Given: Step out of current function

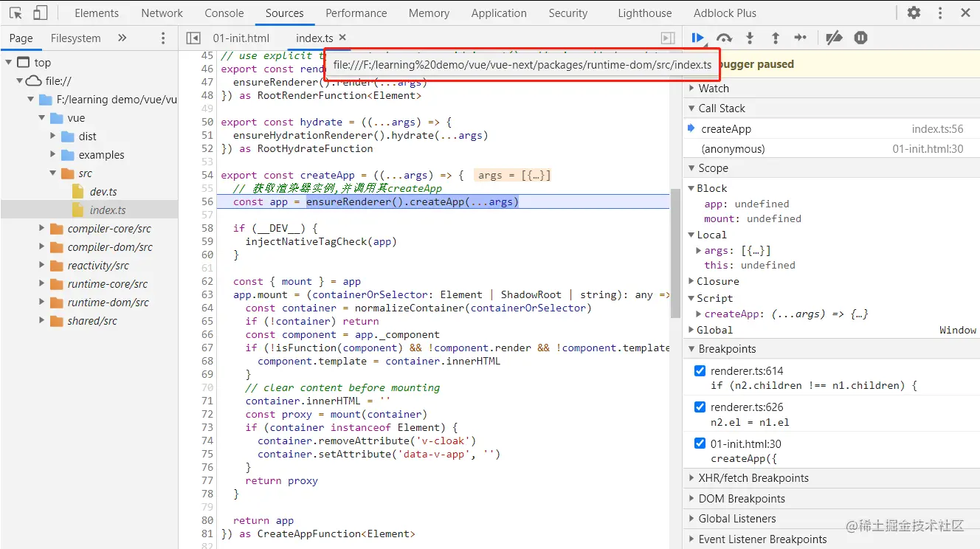Looking at the screenshot, I should pos(775,38).
